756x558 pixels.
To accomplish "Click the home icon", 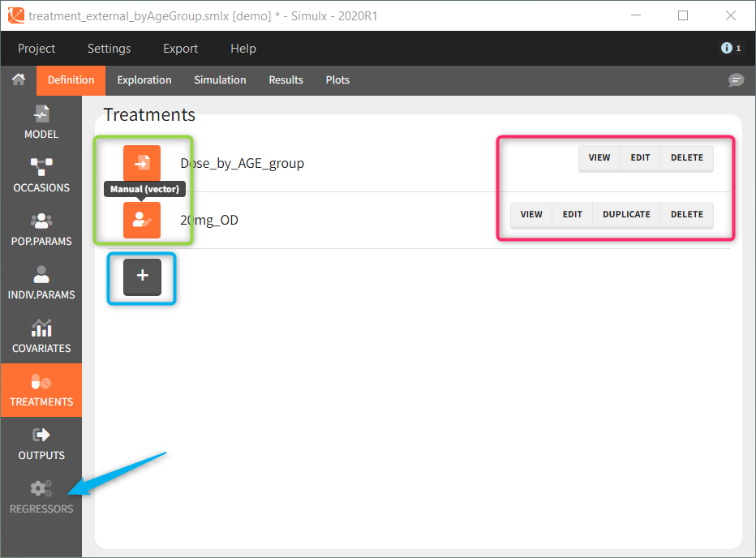I will pyautogui.click(x=18, y=79).
